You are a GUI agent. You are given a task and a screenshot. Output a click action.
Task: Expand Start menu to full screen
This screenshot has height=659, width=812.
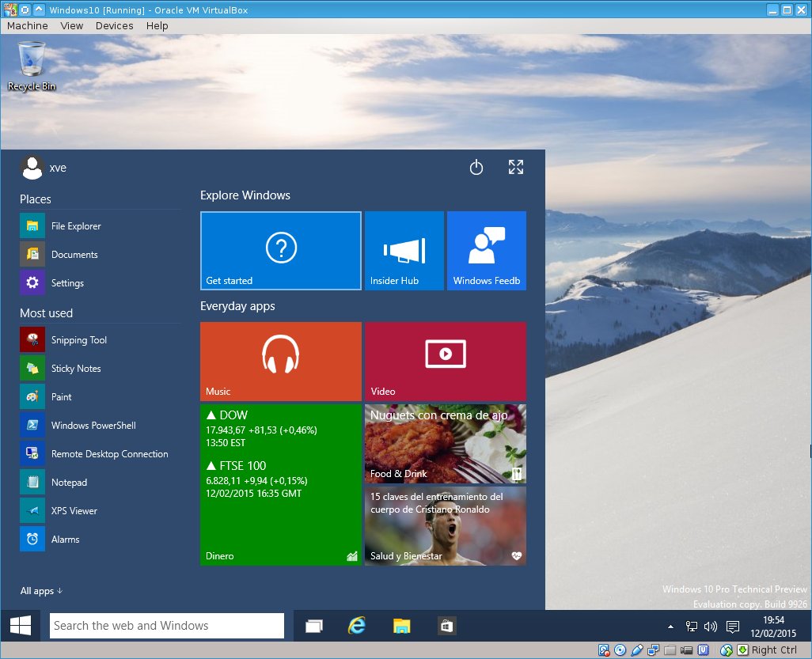coord(516,167)
